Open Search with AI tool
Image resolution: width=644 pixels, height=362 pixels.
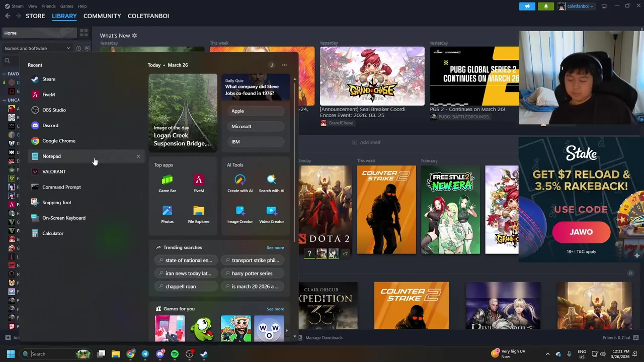click(271, 184)
